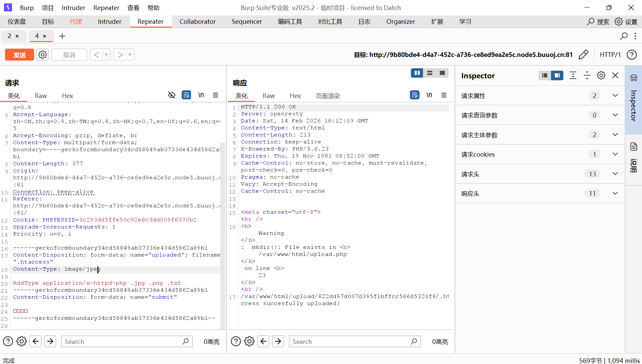Open history forward dropdown arrow
Screen dimensions: 642x364
(x=130, y=55)
